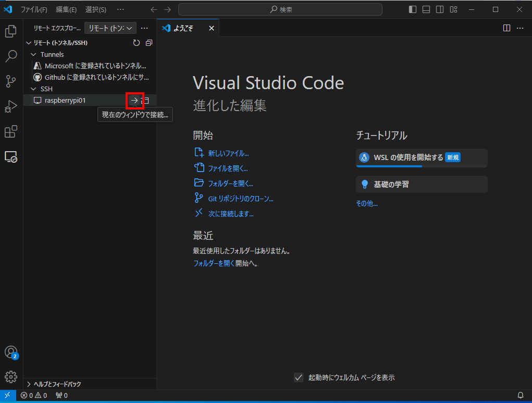Open the Search view in activity bar
Image resolution: width=532 pixels, height=403 pixels.
pos(11,56)
